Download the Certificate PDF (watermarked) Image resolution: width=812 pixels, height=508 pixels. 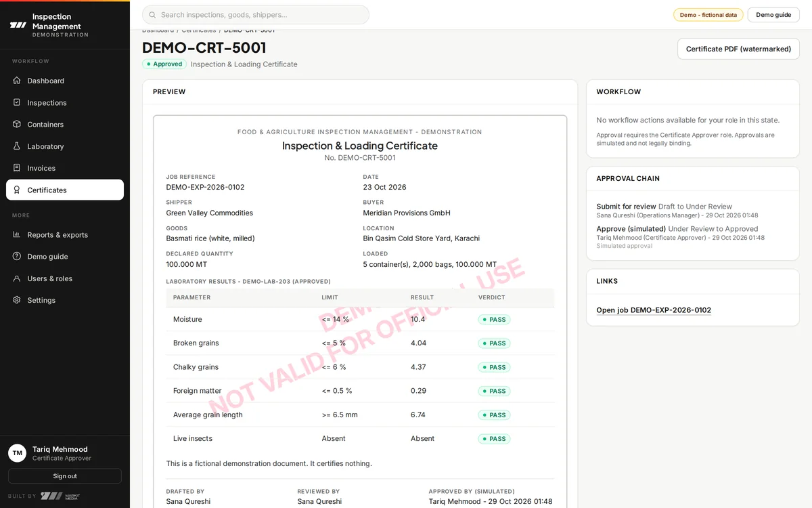coord(738,49)
